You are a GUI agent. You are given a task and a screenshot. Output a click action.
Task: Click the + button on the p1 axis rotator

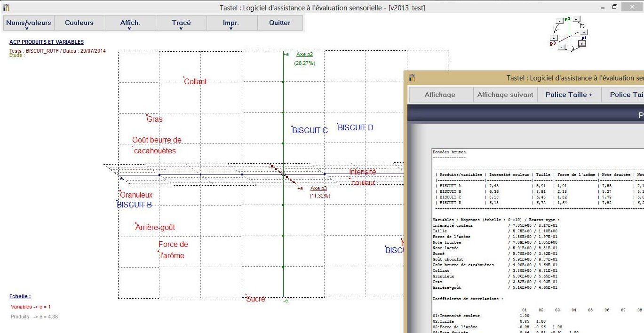pos(582,44)
